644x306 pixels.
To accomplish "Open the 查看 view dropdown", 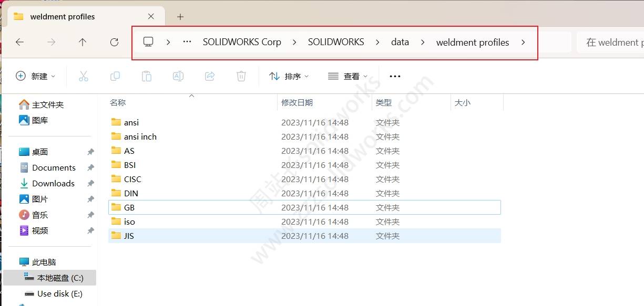I will [347, 76].
